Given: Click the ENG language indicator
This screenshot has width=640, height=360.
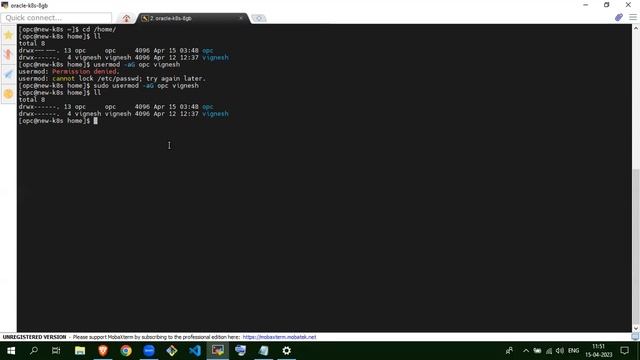Looking at the screenshot, I should [x=573, y=351].
